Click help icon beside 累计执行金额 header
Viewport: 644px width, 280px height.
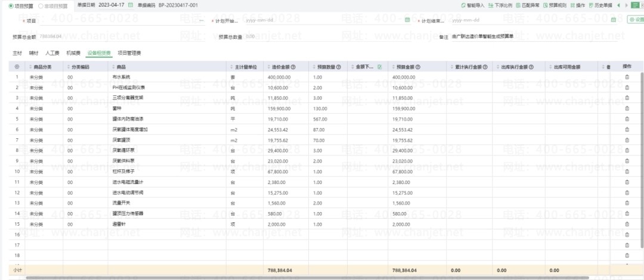tap(485, 67)
